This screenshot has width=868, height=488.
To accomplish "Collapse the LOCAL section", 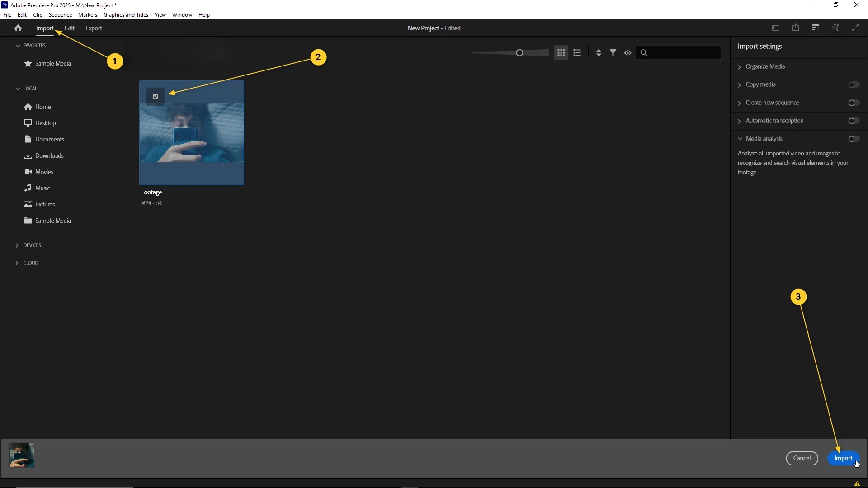I will (18, 89).
